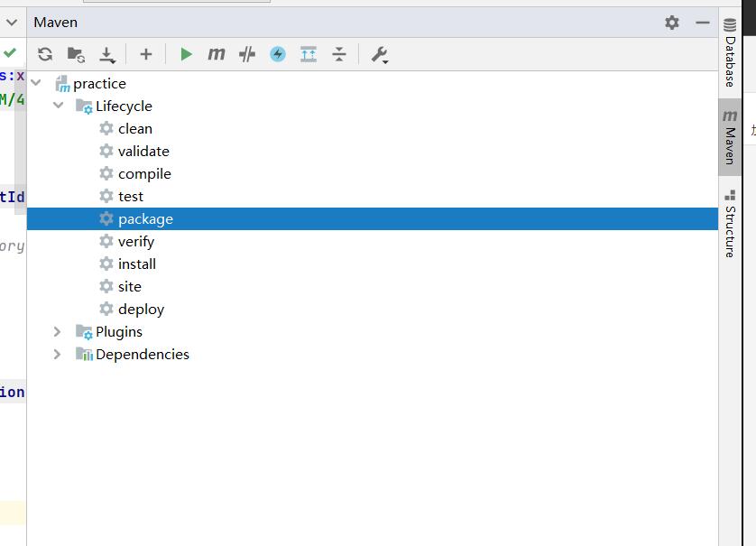Select the Lifecycle folder row
Screen dimensions: 756x546
coord(373,106)
